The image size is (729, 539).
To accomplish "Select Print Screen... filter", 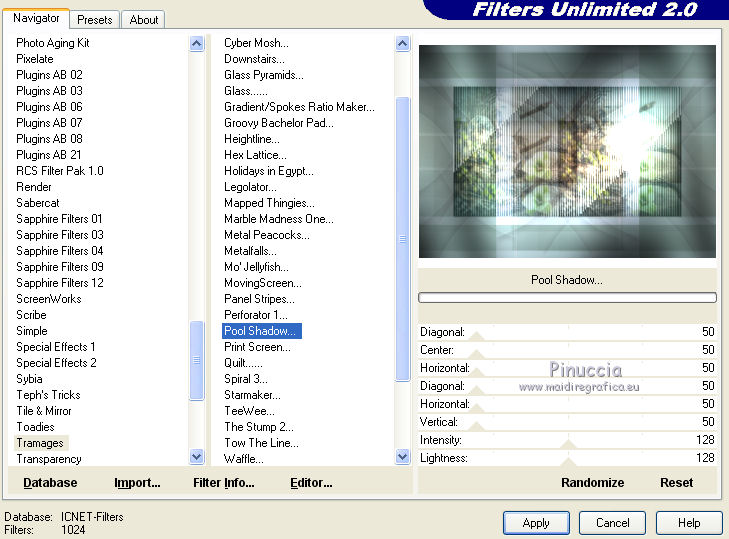I will click(257, 347).
